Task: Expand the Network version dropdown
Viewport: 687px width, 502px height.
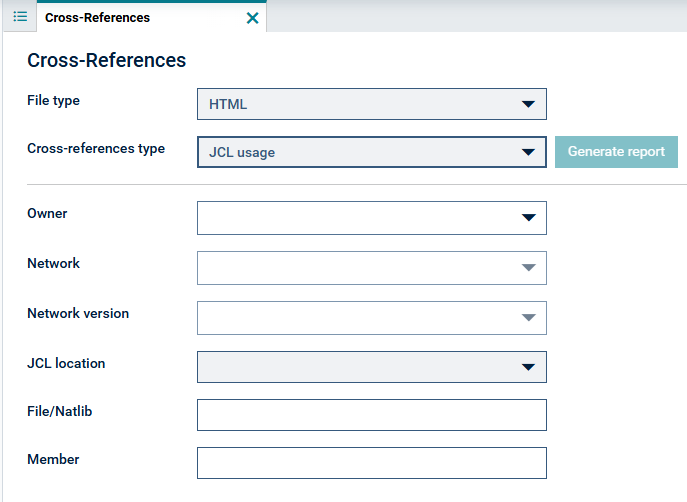Action: [372, 318]
